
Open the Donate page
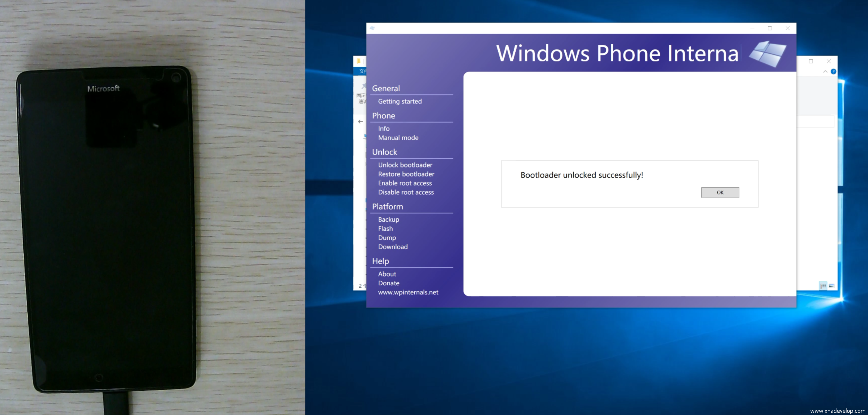coord(388,283)
